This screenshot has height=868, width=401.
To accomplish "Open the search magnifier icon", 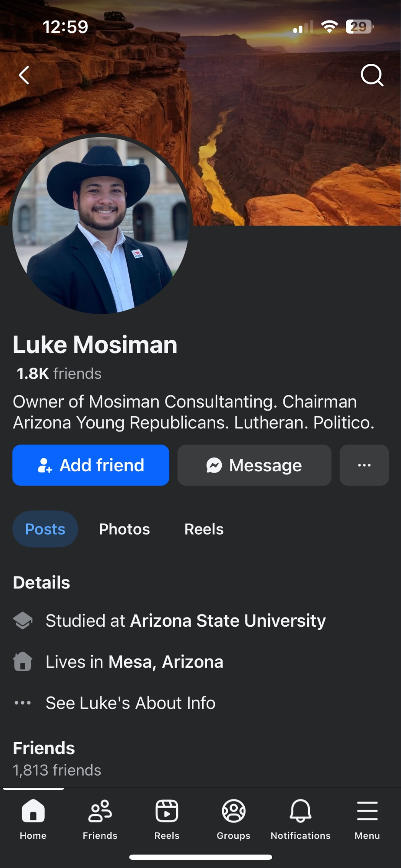I will 372,75.
